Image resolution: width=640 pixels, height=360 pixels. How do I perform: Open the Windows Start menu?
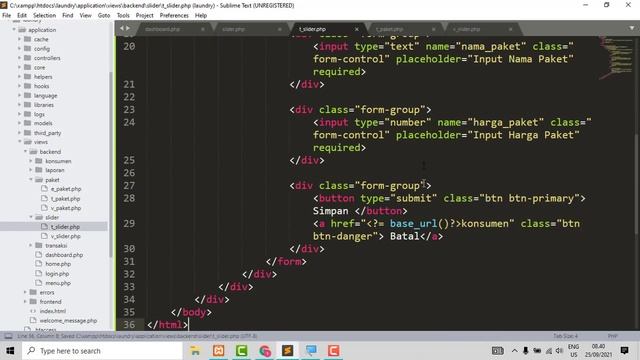pyautogui.click(x=10, y=351)
